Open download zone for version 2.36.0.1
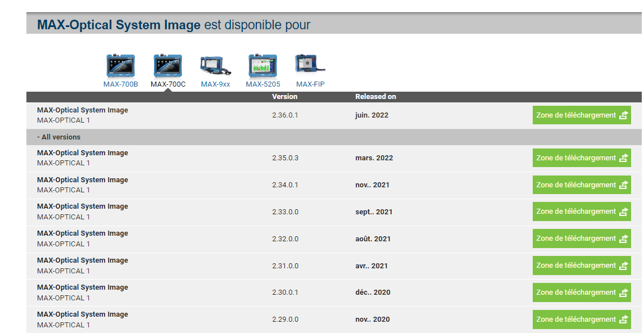Screen dimensions: 644x333 pyautogui.click(x=582, y=115)
